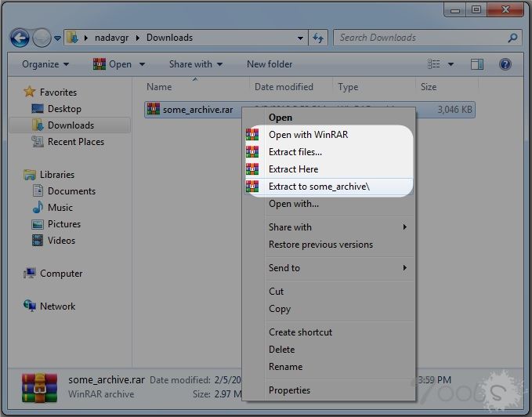Click the Search Downloads input field
This screenshot has width=532, height=417.
(x=419, y=38)
